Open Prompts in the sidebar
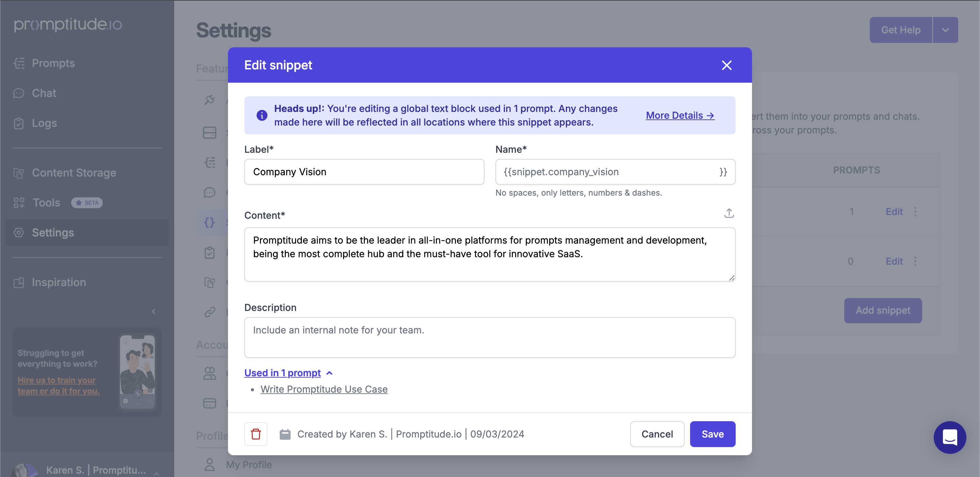This screenshot has height=477, width=980. (53, 63)
